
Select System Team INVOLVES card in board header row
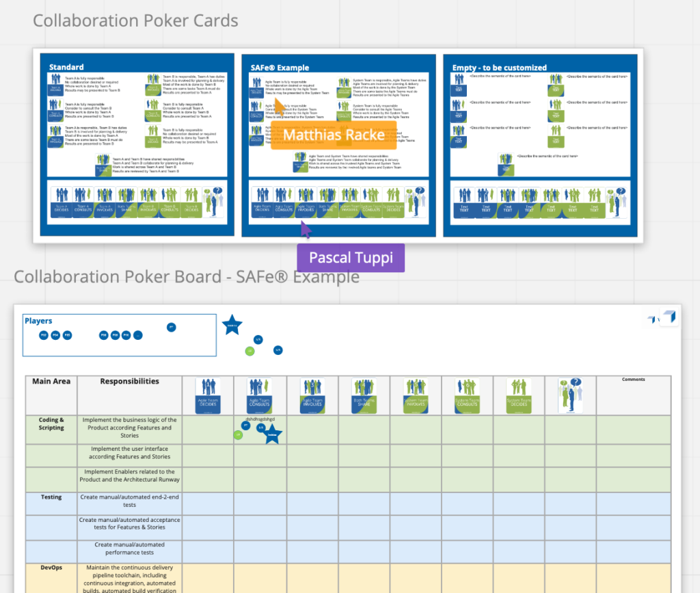point(416,395)
